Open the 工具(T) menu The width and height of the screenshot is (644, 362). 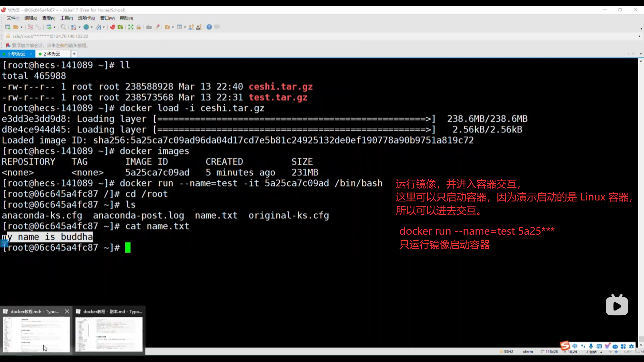tap(66, 18)
